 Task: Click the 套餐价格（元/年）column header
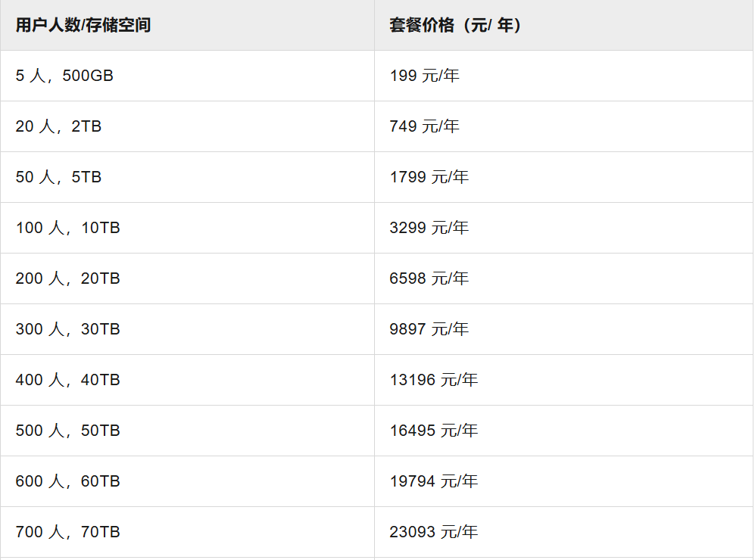[455, 25]
